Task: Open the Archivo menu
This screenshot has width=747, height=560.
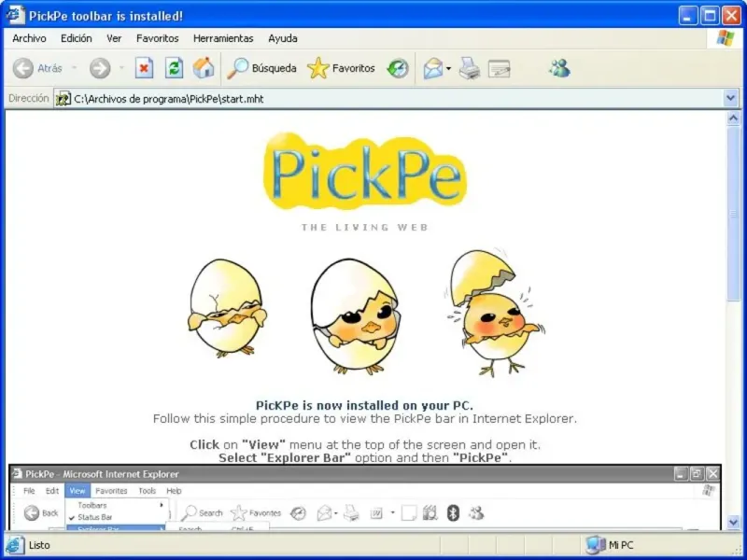Action: pyautogui.click(x=30, y=38)
